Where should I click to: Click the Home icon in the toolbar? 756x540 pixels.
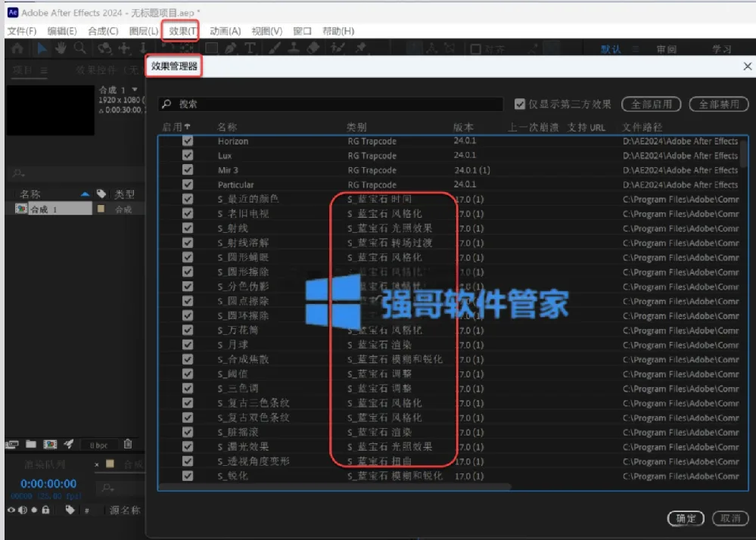17,48
